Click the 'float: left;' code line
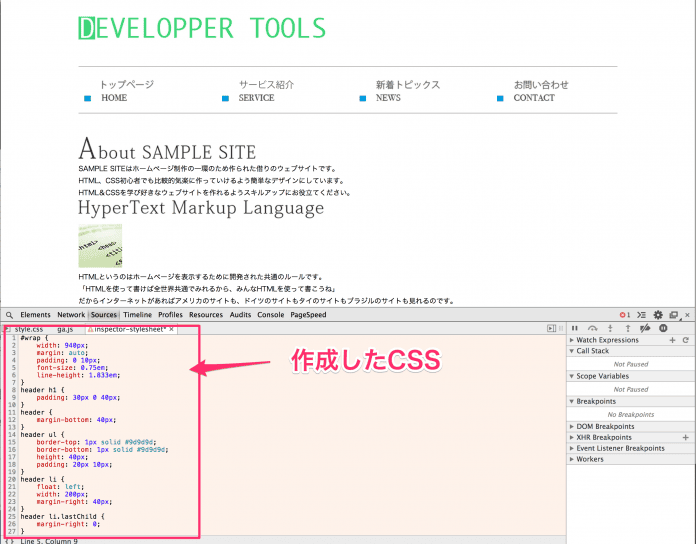The height and width of the screenshot is (544, 696). [60, 487]
